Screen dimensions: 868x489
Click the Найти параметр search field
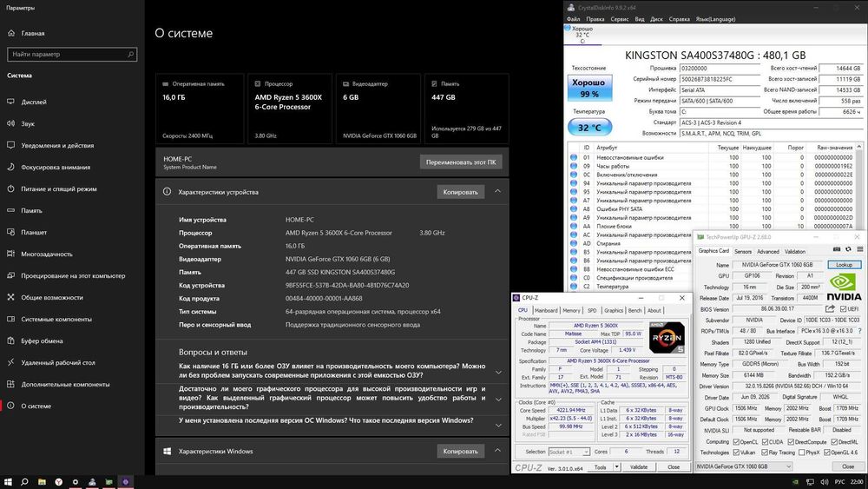pyautogui.click(x=72, y=54)
